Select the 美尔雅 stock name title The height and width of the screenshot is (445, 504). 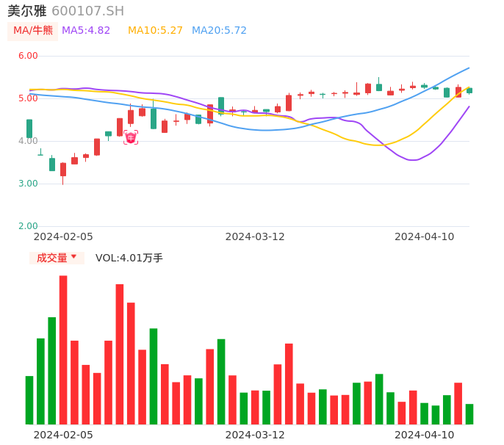pos(27,11)
